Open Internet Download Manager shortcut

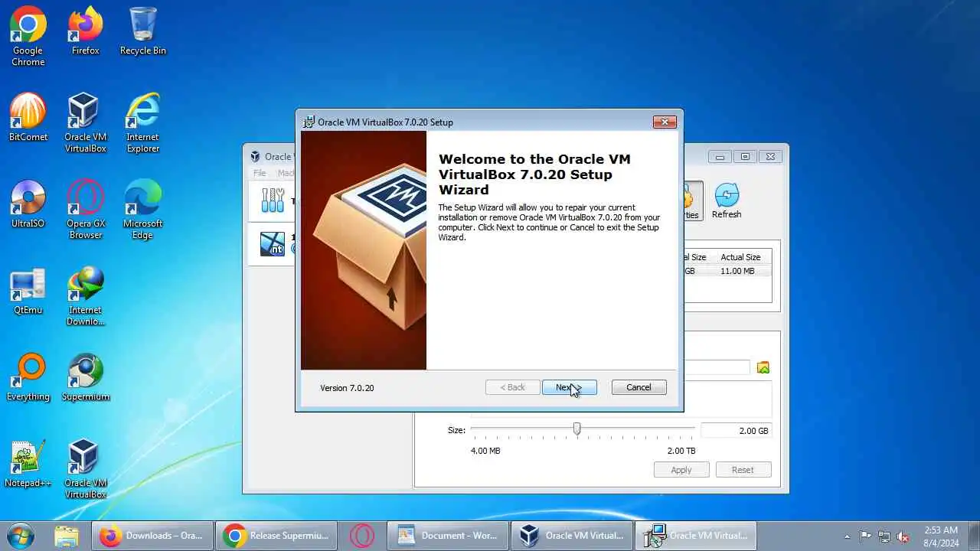tap(85, 296)
